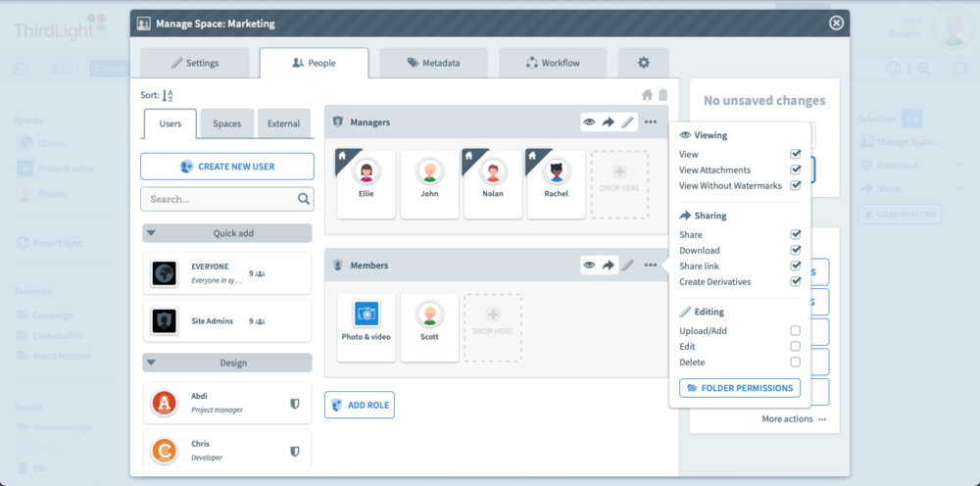Uncheck View Without Watermarks permission
This screenshot has height=486, width=980.
pyautogui.click(x=795, y=185)
